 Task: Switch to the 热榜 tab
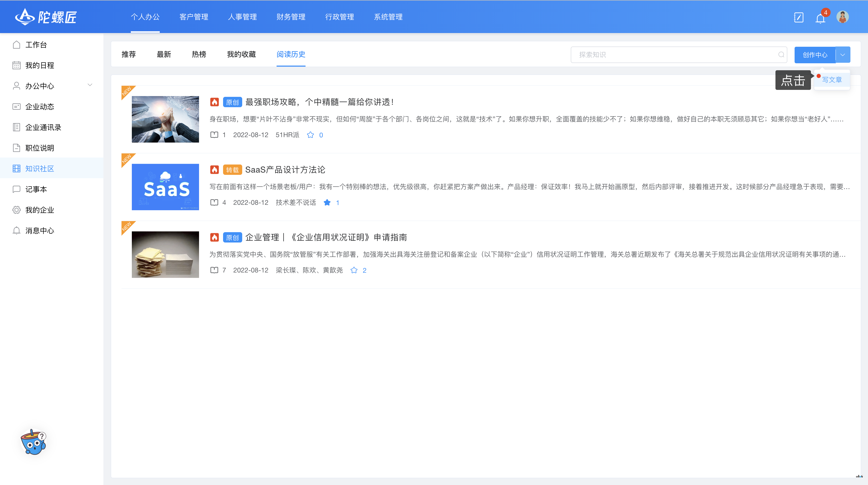(x=199, y=54)
